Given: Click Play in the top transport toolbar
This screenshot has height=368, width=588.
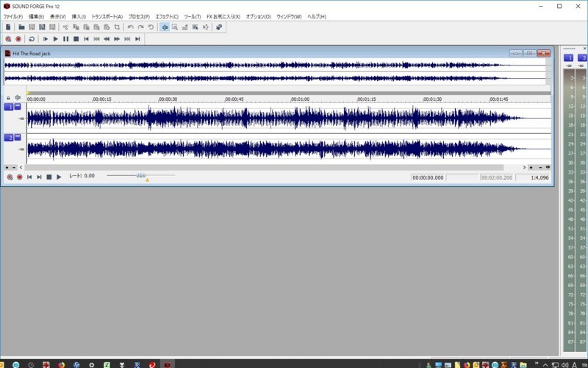Looking at the screenshot, I should [56, 39].
